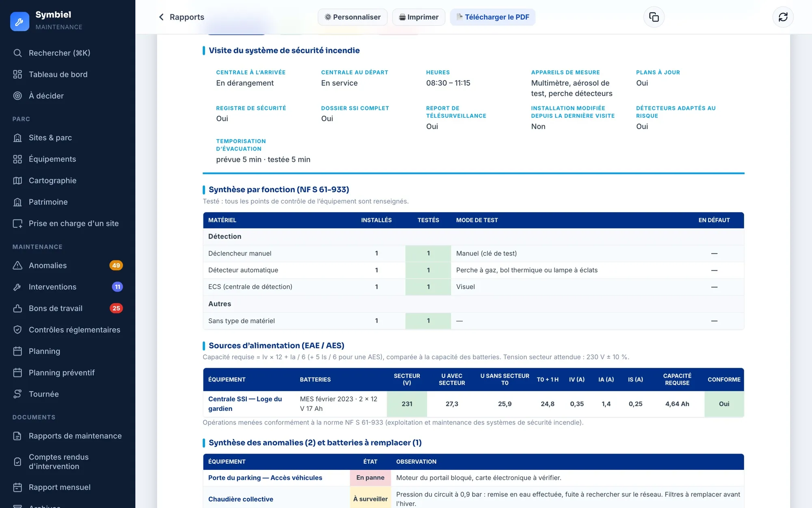Click the Sites & parc building icon
The width and height of the screenshot is (812, 508).
click(17, 138)
